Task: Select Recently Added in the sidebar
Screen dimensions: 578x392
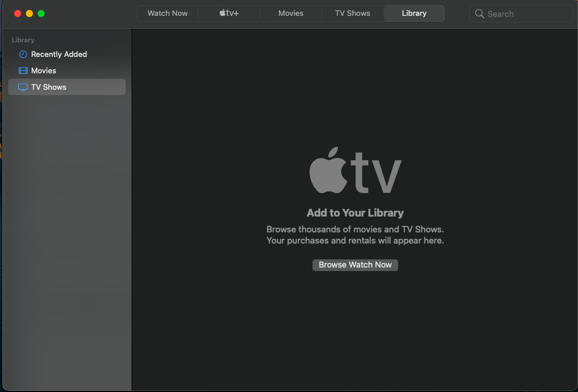Action: point(67,55)
